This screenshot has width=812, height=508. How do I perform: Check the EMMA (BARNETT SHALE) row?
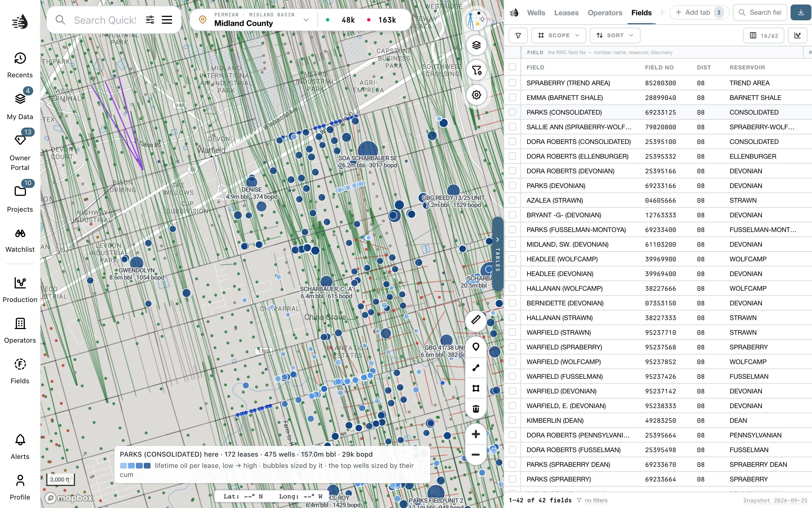tap(512, 97)
